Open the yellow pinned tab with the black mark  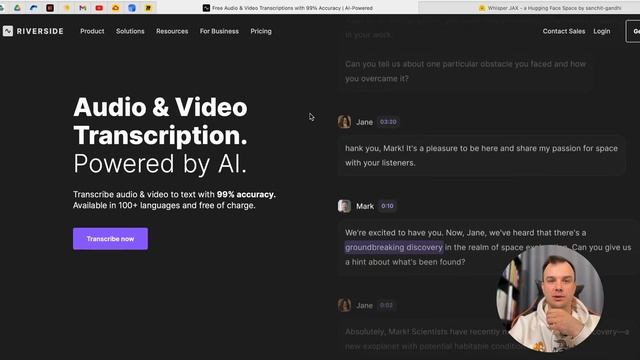click(x=148, y=8)
